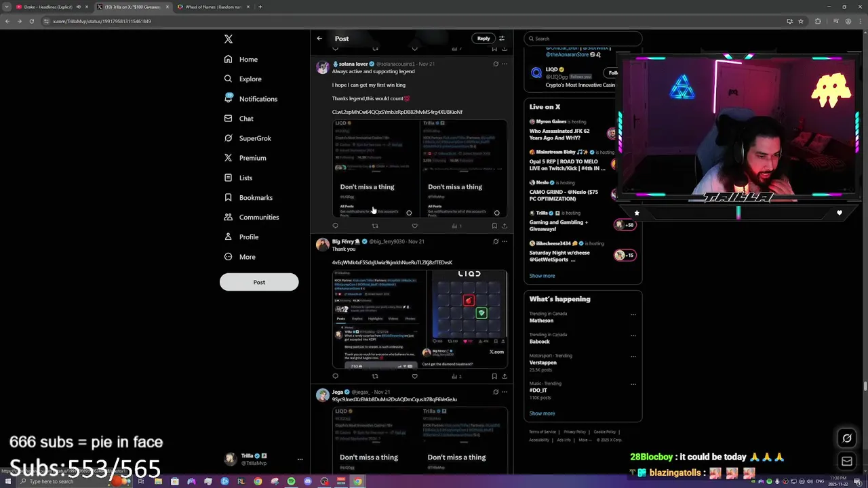Open Grok icon on Jega's reply
This screenshot has width=868, height=488.
(x=496, y=392)
